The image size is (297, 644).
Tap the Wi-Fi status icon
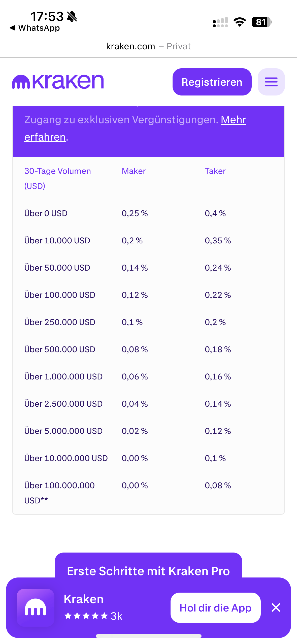pyautogui.click(x=240, y=22)
